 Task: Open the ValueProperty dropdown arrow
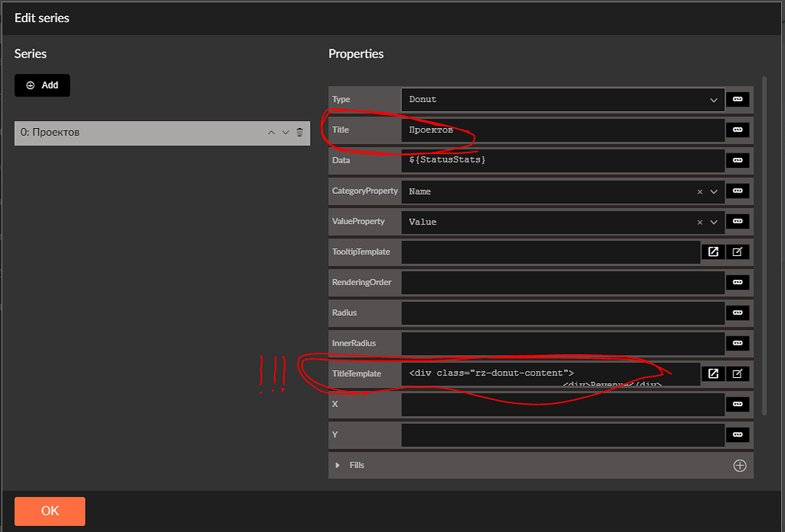[714, 222]
